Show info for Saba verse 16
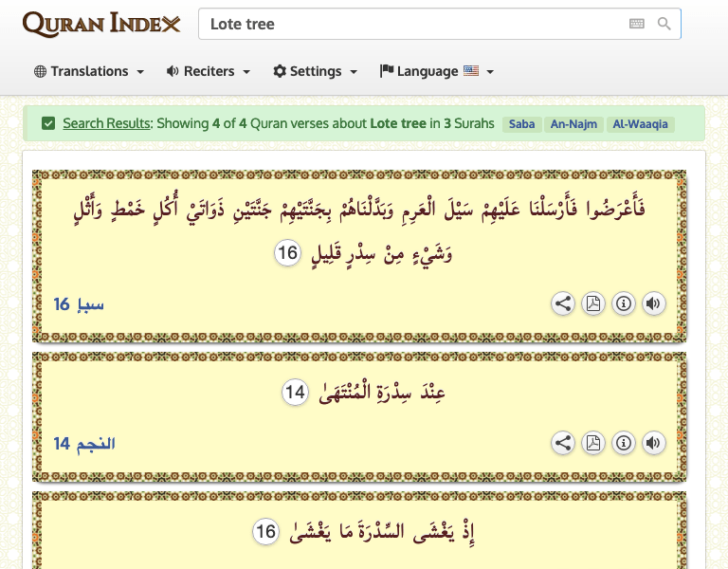 [623, 303]
